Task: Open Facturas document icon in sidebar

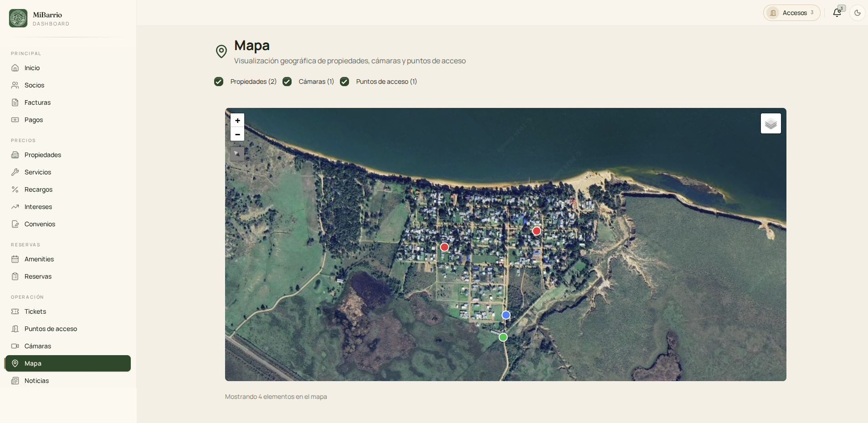Action: tap(15, 102)
